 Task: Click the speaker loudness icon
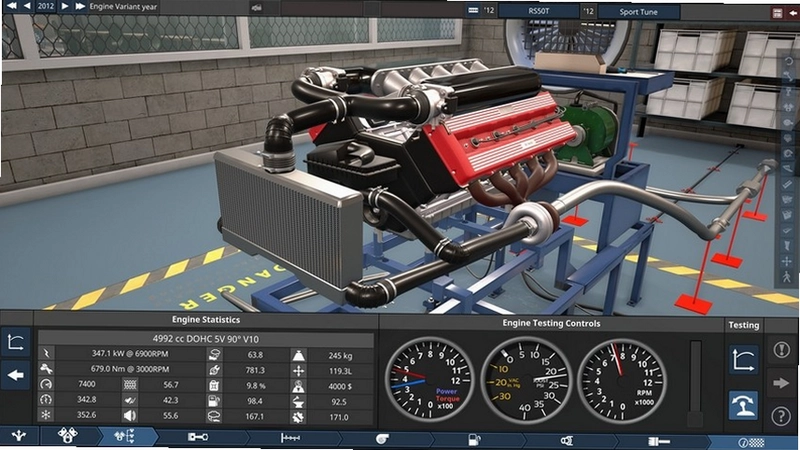pos(130,415)
